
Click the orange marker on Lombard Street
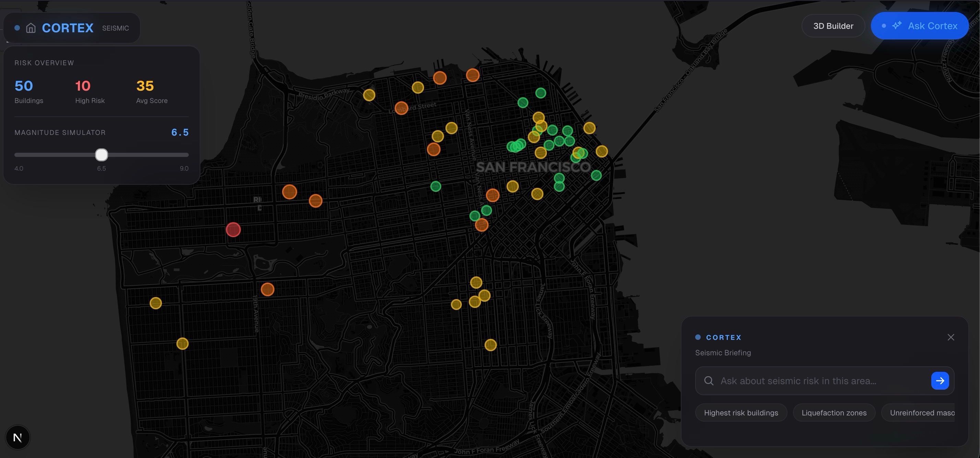coord(401,108)
